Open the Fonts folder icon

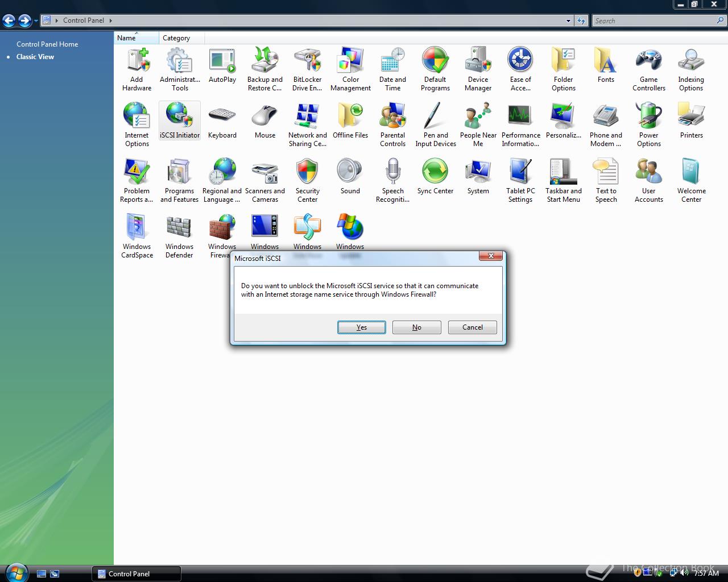(606, 65)
